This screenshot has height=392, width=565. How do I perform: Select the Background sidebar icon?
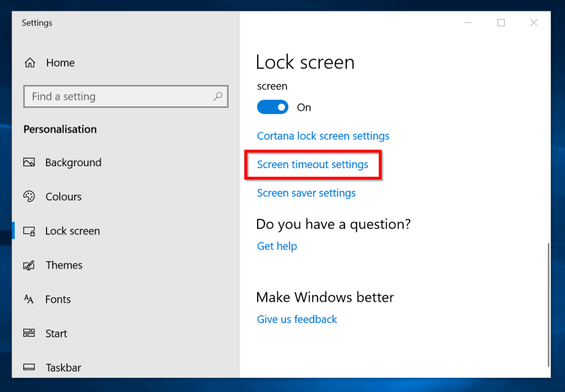tap(30, 162)
